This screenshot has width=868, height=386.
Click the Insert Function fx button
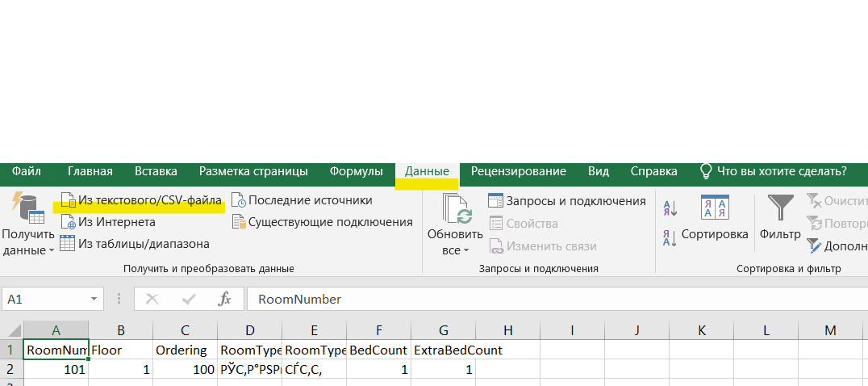tap(225, 300)
